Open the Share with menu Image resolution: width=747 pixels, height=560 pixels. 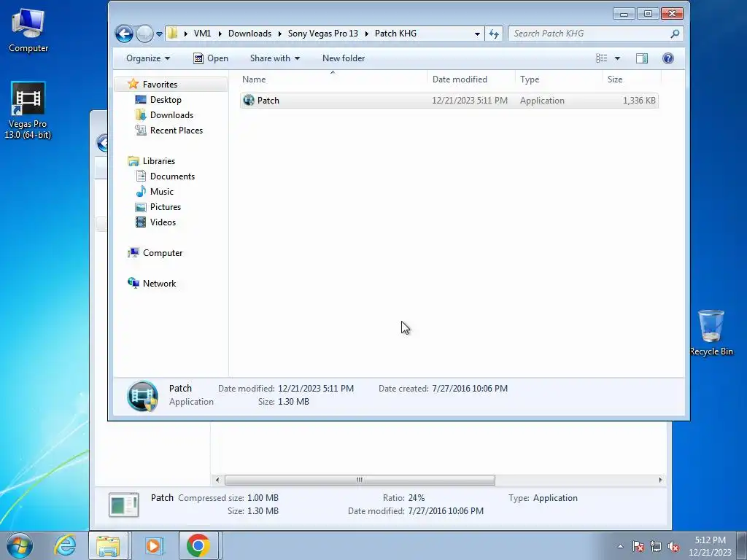[x=275, y=58]
